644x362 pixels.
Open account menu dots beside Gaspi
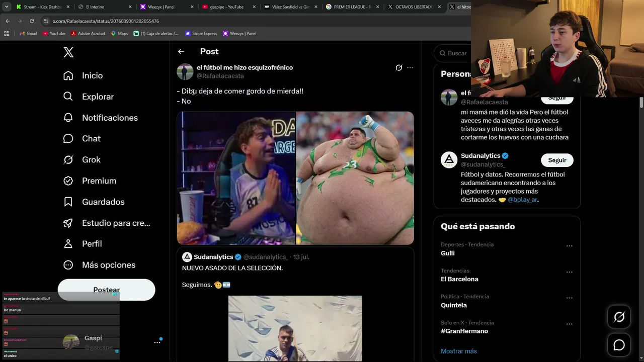(x=157, y=342)
